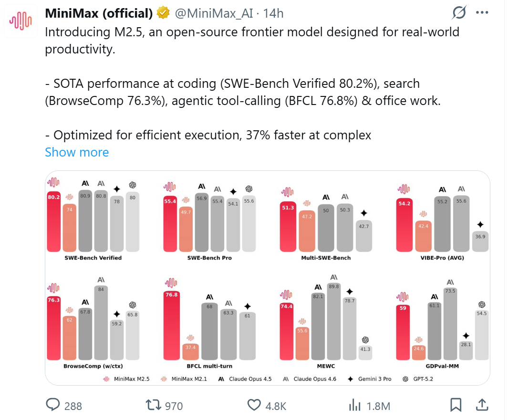Open the reply composer via the speech bubble icon
This screenshot has height=420, width=518.
[x=52, y=405]
